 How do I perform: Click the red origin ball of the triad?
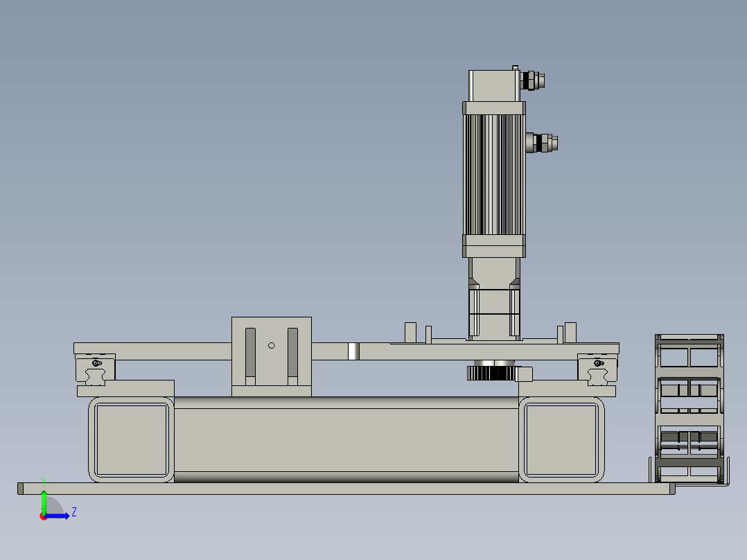pos(43,516)
